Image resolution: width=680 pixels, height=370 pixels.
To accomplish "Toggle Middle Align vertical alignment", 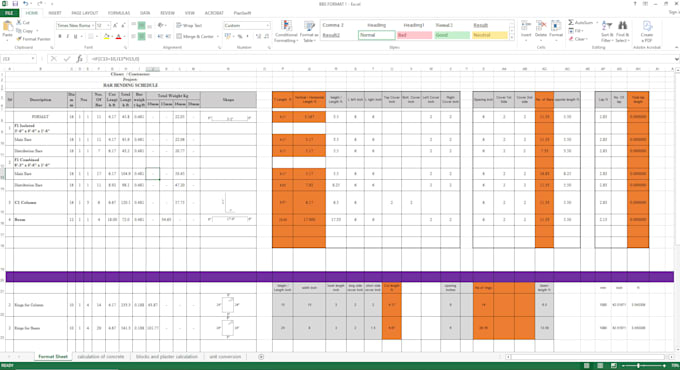I will 141,26.
